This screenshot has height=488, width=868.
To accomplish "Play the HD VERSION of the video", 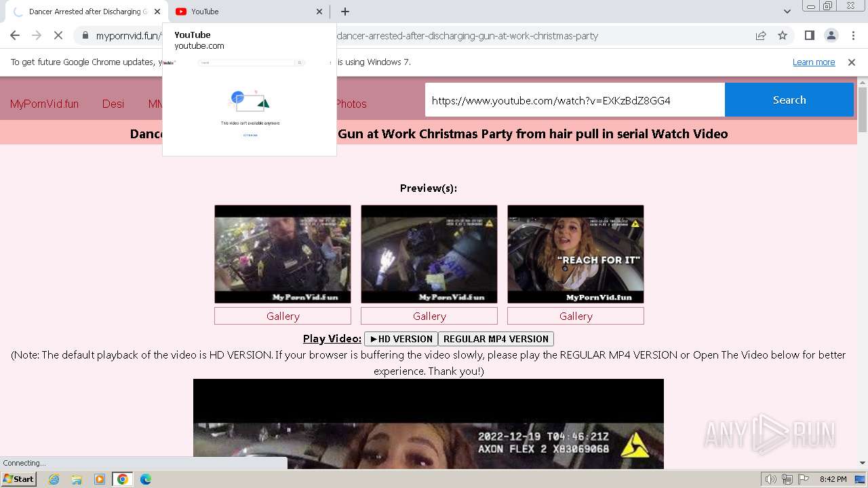I will [401, 339].
